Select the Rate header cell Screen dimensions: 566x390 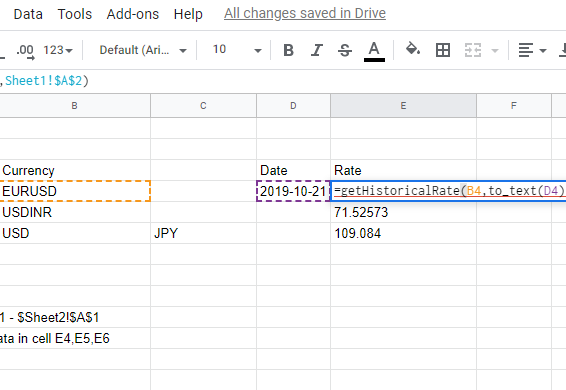(403, 170)
